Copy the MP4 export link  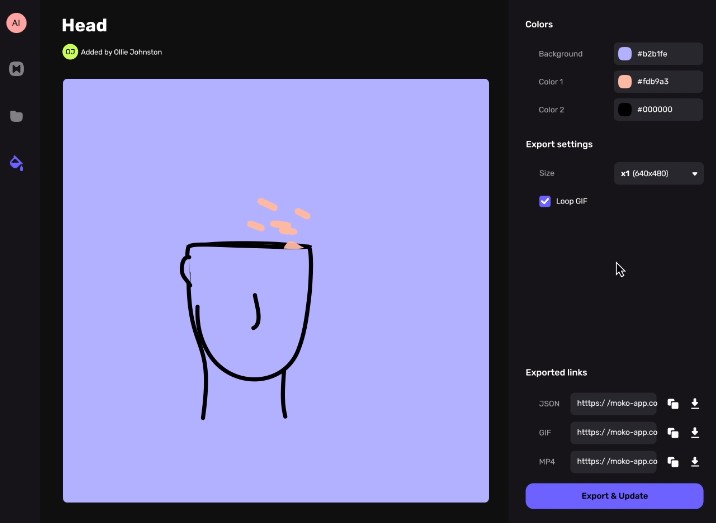(x=673, y=462)
